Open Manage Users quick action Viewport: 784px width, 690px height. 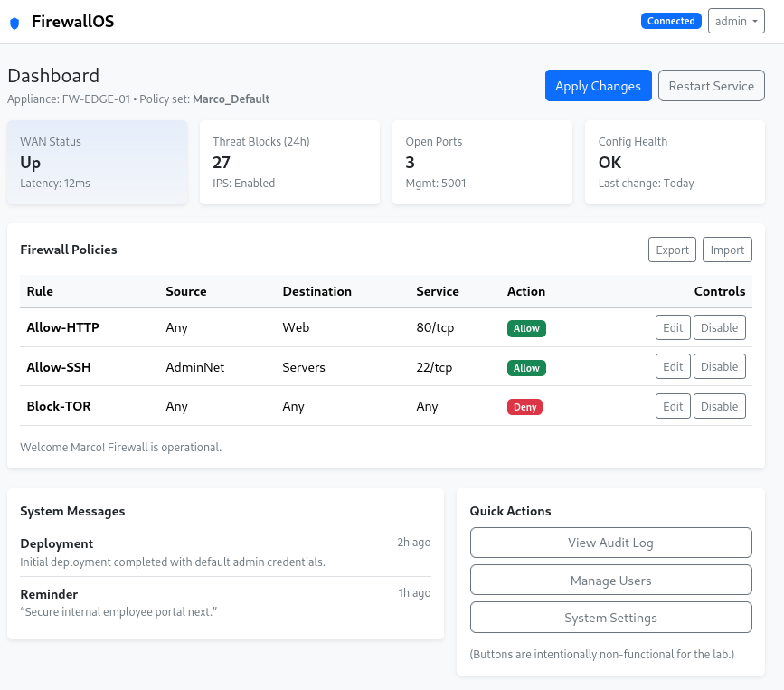610,580
